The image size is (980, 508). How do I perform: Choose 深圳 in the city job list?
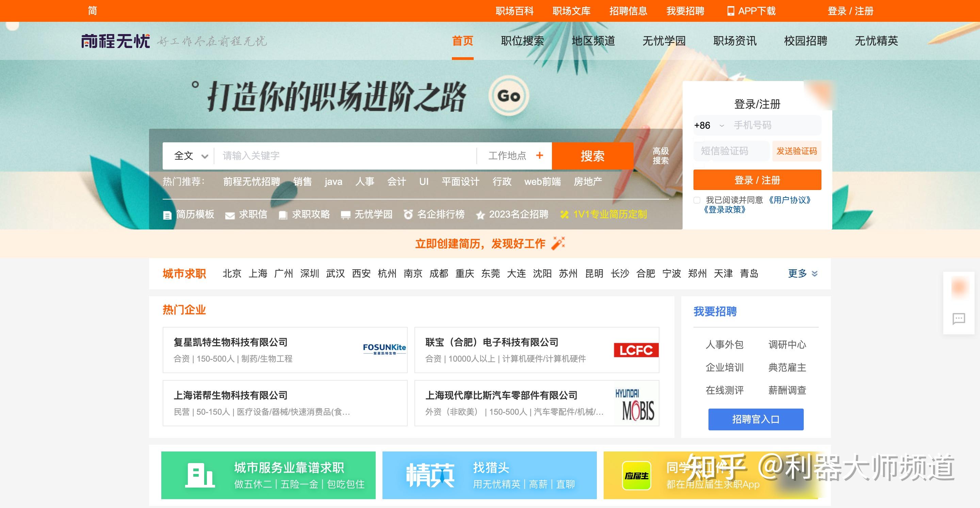tap(310, 273)
